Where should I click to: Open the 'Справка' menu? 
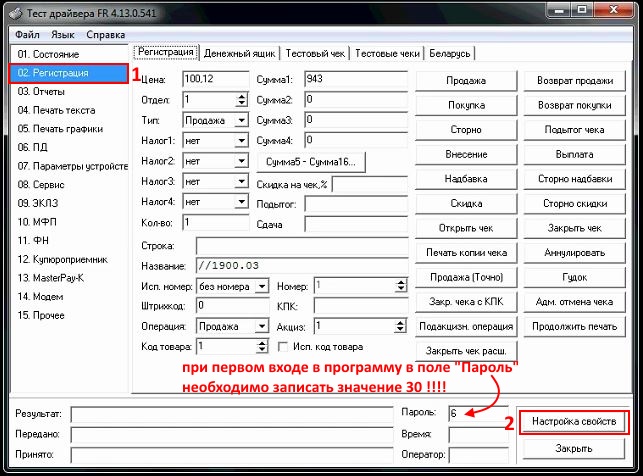pyautogui.click(x=105, y=34)
